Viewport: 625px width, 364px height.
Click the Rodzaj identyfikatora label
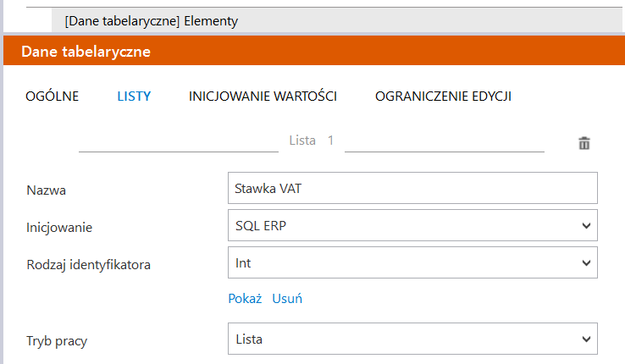pyautogui.click(x=89, y=265)
